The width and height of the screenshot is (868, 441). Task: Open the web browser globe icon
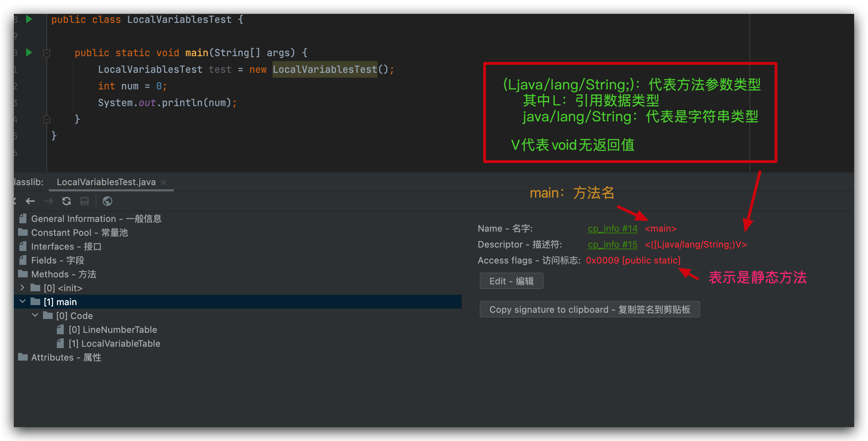107,201
